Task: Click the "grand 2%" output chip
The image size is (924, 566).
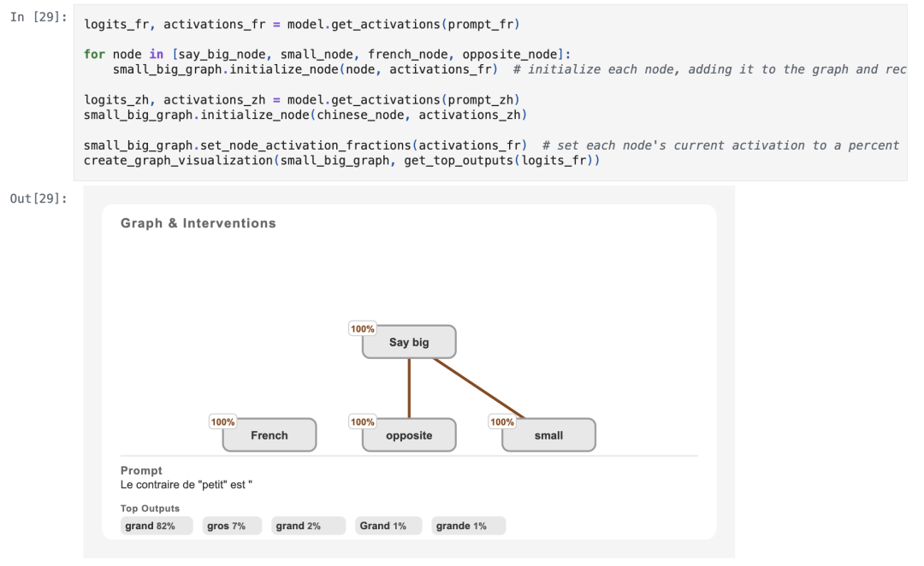Action: coord(308,526)
